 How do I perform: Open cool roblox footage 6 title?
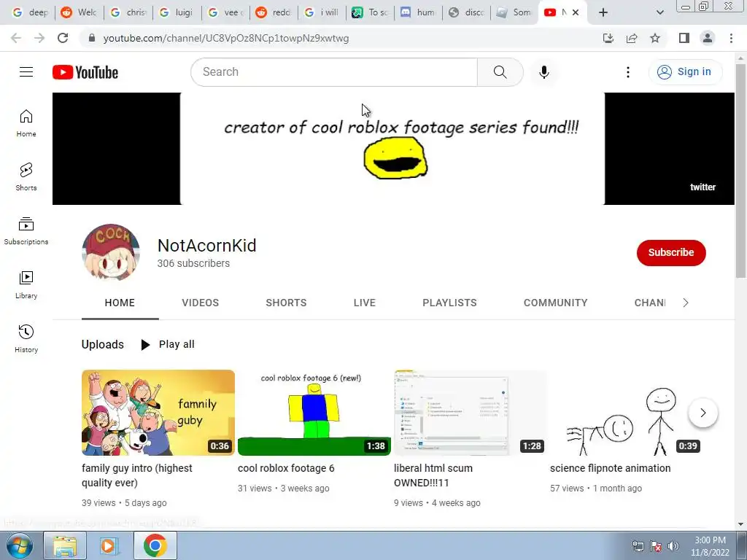286,468
